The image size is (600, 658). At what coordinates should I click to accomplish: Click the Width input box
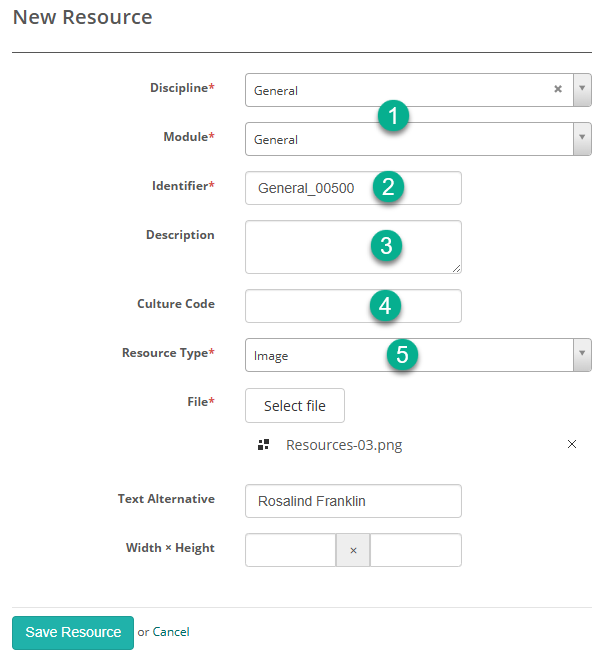pyautogui.click(x=290, y=550)
